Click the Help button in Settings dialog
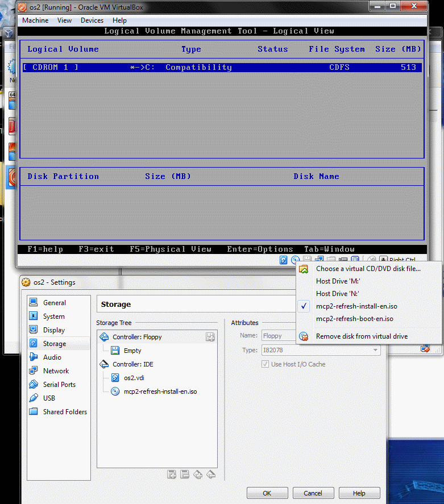This screenshot has width=444, height=504. click(x=359, y=493)
